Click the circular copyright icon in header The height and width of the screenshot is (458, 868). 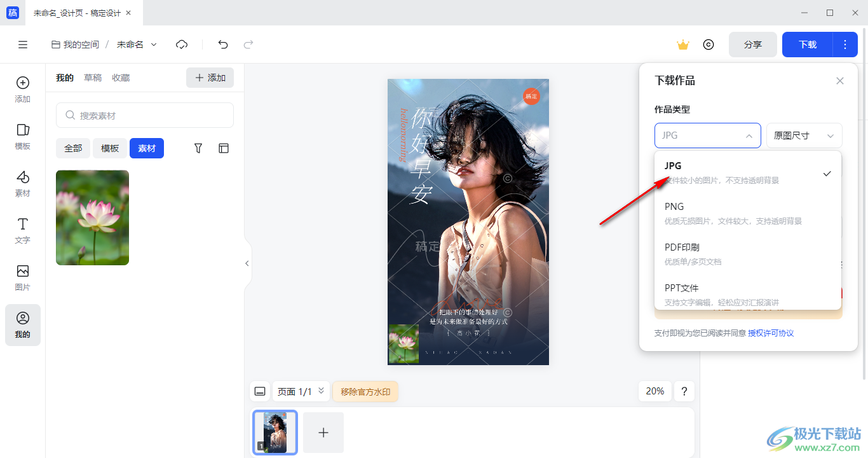(x=709, y=45)
